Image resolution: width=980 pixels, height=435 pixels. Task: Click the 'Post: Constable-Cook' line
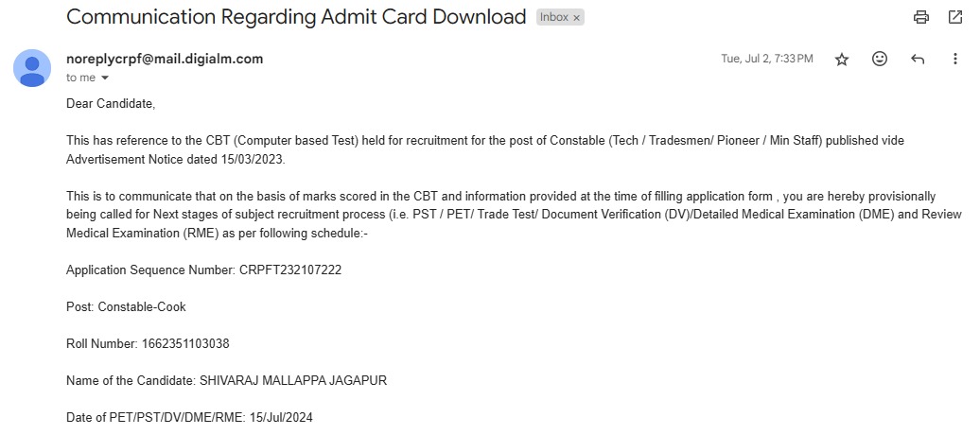[x=126, y=307]
